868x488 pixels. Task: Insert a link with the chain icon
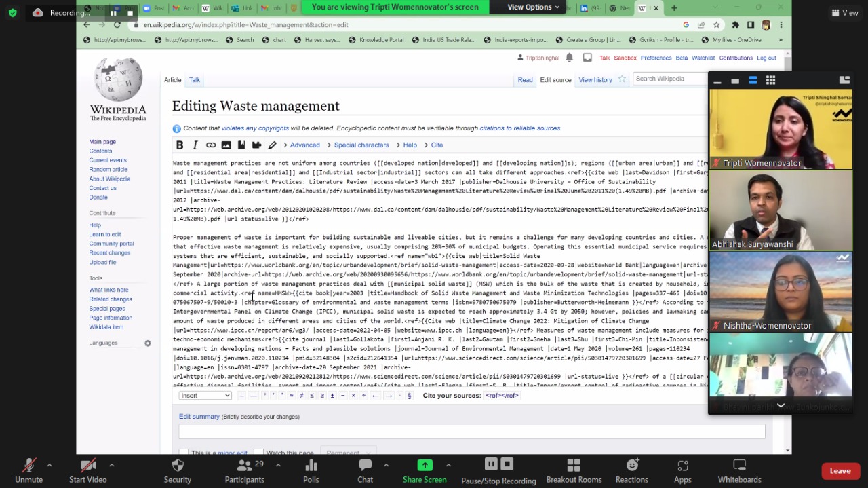(x=211, y=145)
